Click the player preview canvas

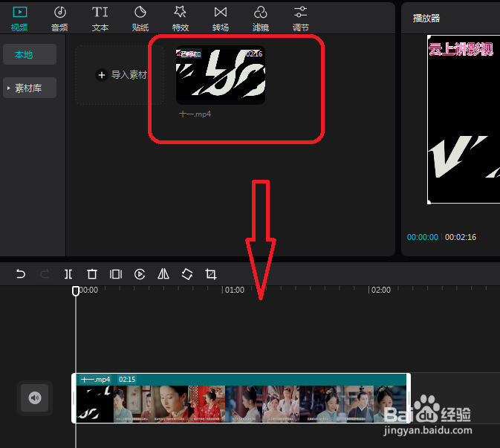pyautogui.click(x=464, y=120)
